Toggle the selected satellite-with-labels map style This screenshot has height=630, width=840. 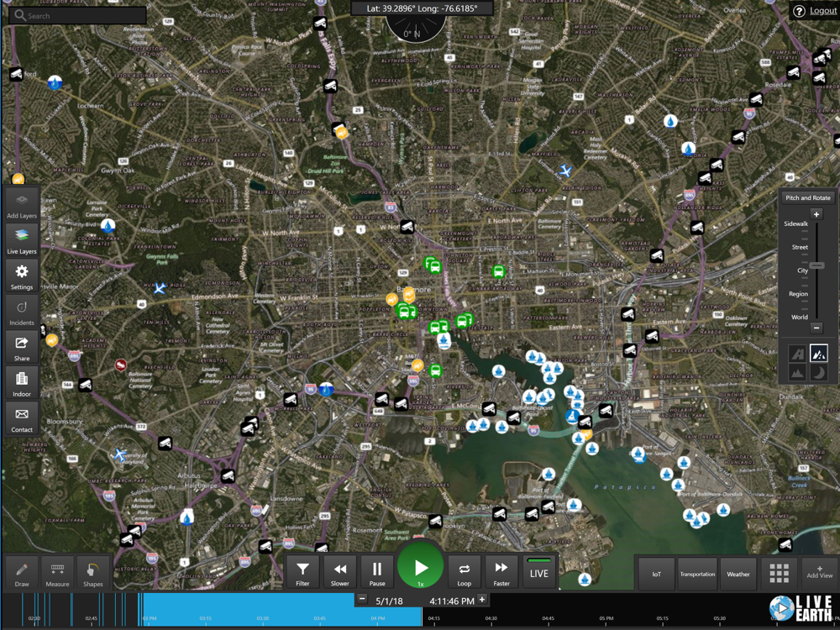[x=818, y=354]
